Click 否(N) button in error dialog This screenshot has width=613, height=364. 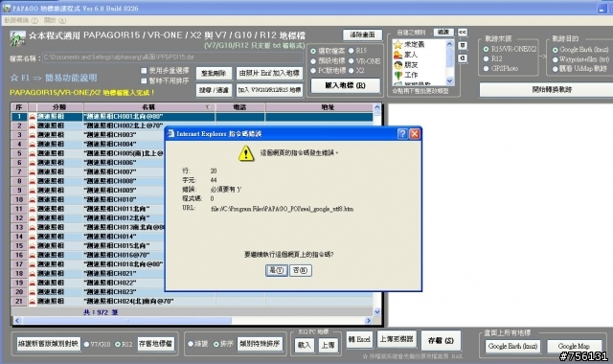pos(300,270)
